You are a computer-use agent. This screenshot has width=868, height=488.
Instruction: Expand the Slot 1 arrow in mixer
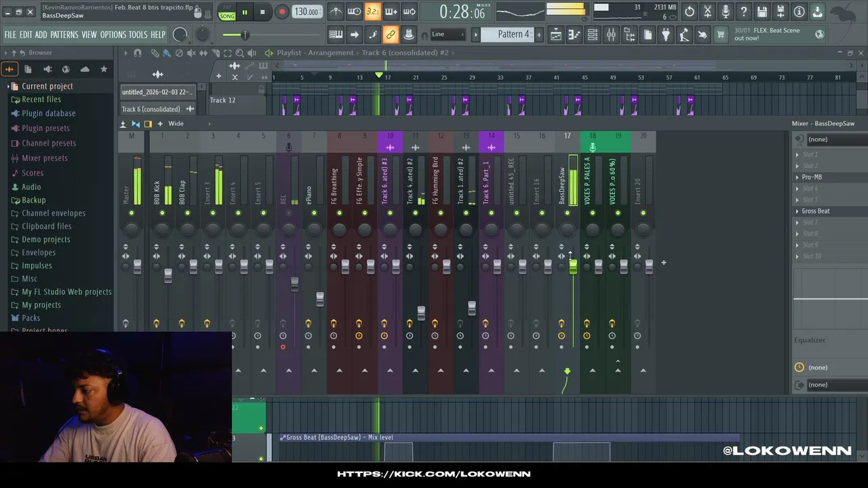[797, 155]
